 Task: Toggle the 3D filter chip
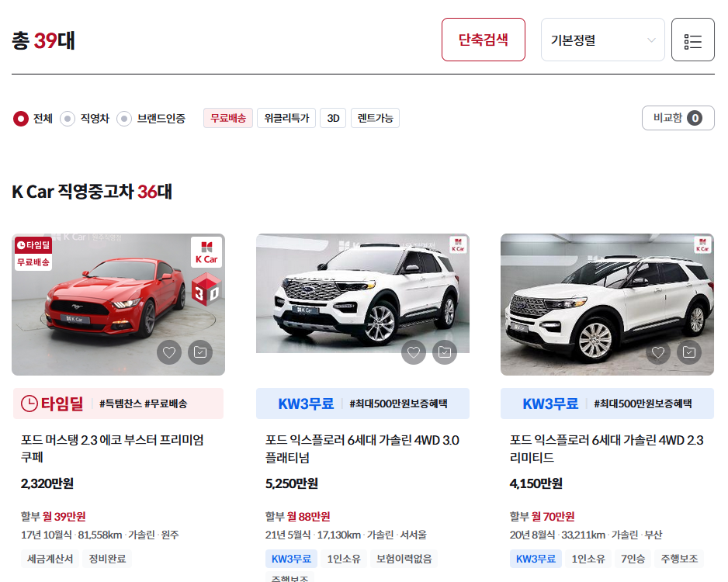333,118
